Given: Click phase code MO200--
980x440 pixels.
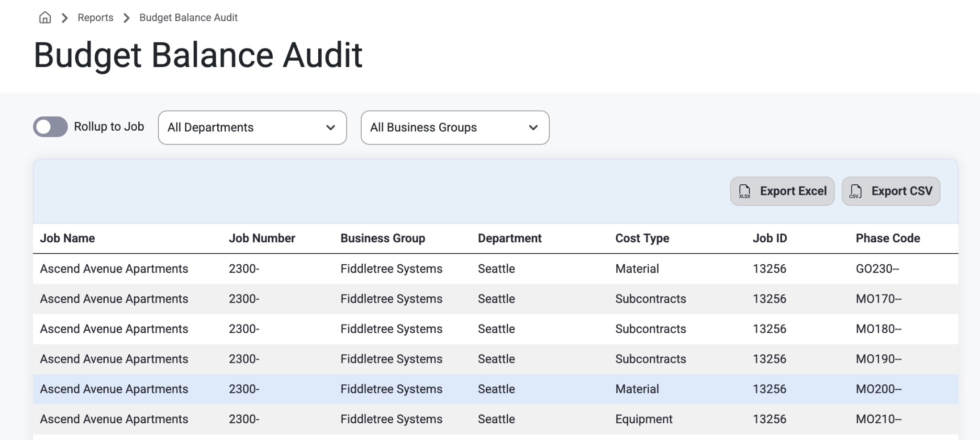Looking at the screenshot, I should [x=879, y=389].
